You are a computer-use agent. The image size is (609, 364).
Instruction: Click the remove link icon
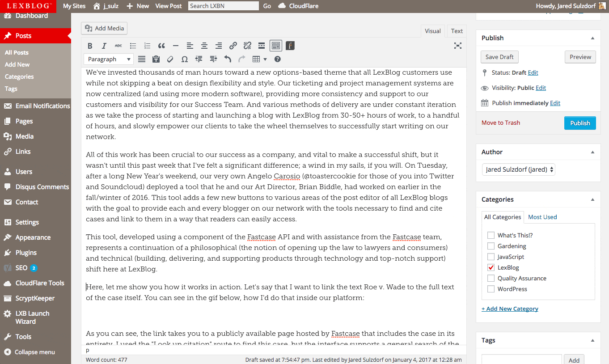pyautogui.click(x=247, y=46)
